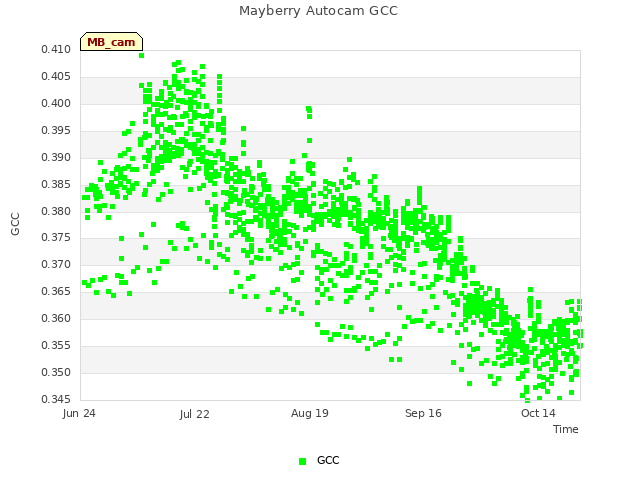Click the Jul 22 x-axis label
Viewport: 640px width, 480px height.
pyautogui.click(x=194, y=414)
